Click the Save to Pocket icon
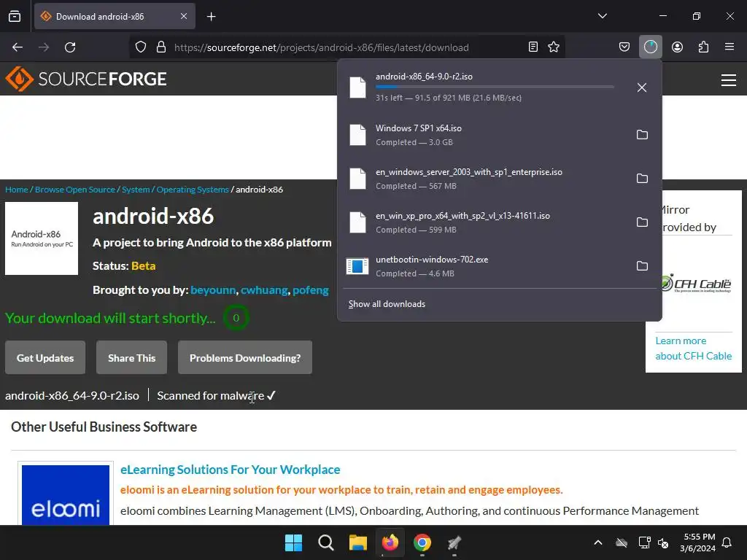The width and height of the screenshot is (747, 560). (x=624, y=47)
